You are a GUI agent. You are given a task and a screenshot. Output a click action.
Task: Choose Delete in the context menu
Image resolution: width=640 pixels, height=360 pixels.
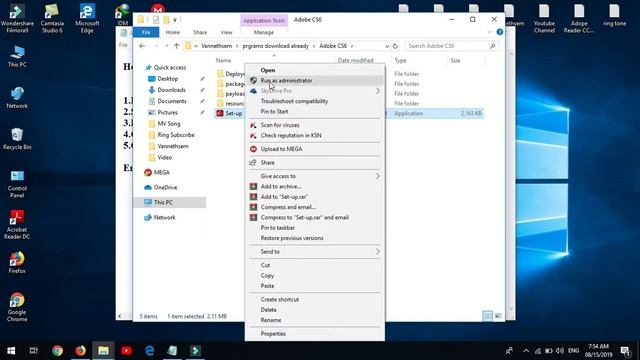(315, 310)
